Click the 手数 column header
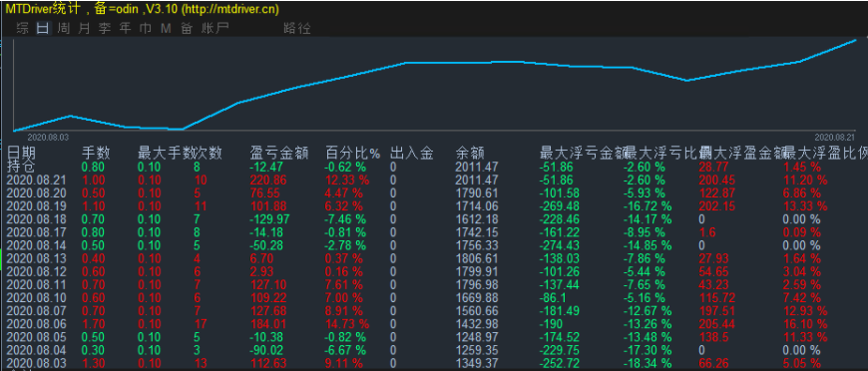 pos(96,153)
